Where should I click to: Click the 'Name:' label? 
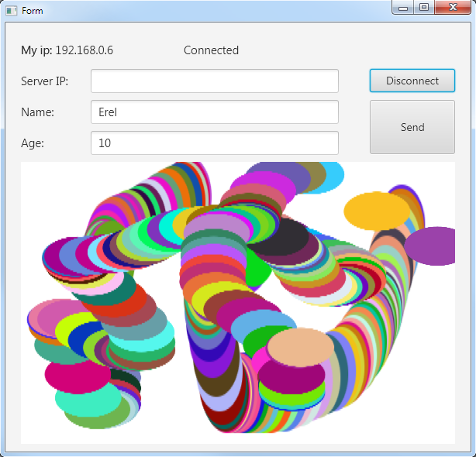coord(37,112)
